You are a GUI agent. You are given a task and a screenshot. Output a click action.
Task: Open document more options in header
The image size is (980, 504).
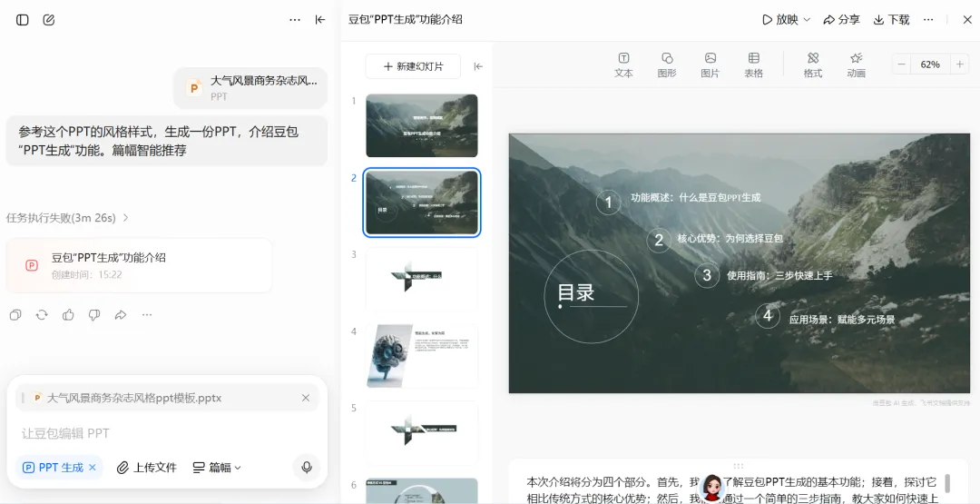tap(929, 20)
